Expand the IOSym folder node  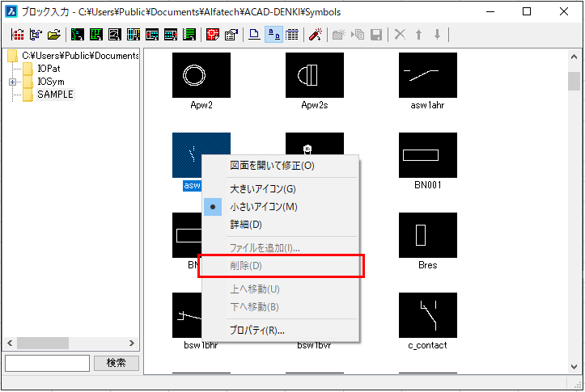[13, 82]
